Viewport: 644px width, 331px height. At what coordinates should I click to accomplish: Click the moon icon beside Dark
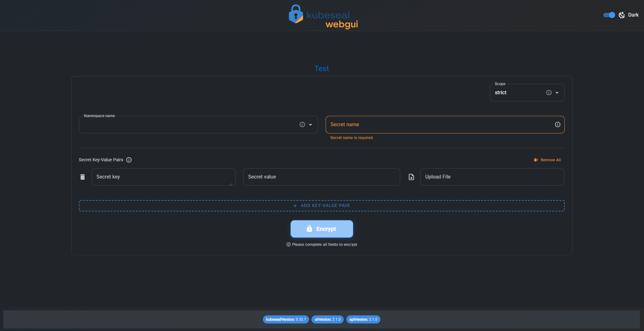[x=622, y=15]
